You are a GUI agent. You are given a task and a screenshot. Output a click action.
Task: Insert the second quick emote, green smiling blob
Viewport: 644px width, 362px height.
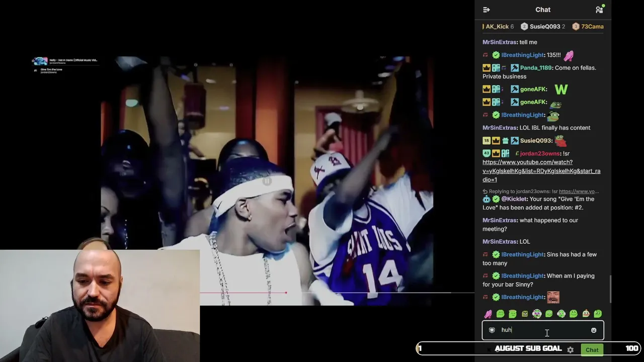tap(500, 314)
